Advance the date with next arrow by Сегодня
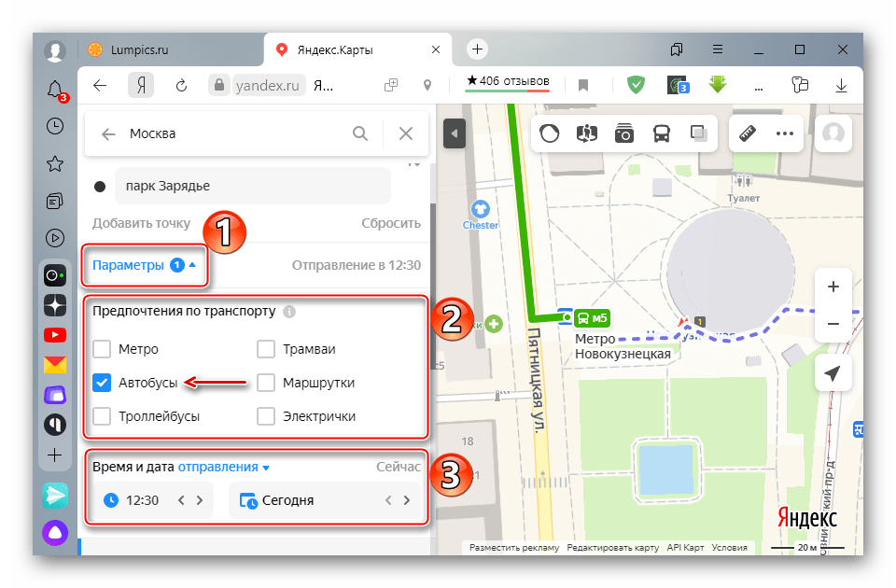896x588 pixels. click(407, 500)
